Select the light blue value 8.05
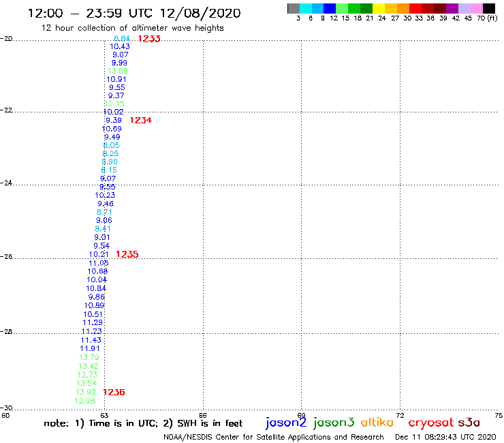This screenshot has width=504, height=443. [111, 145]
